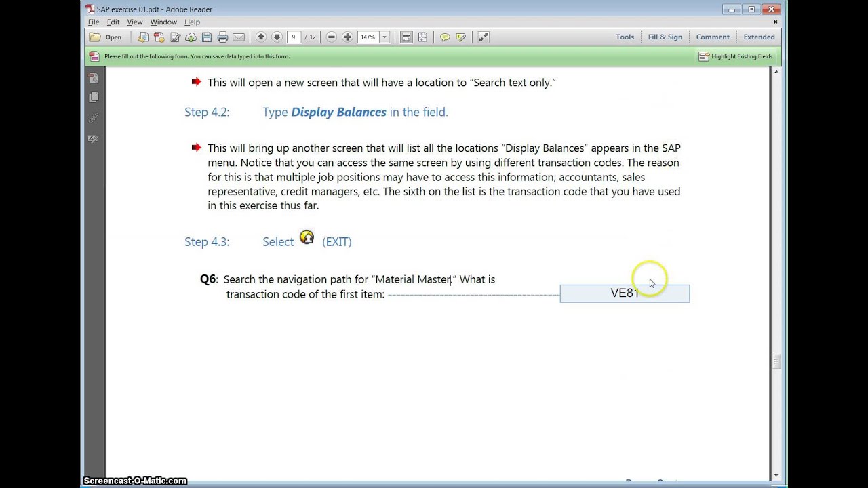Show attachments paperclip panel icon
Image resolution: width=868 pixels, height=488 pixels.
pos(94,118)
